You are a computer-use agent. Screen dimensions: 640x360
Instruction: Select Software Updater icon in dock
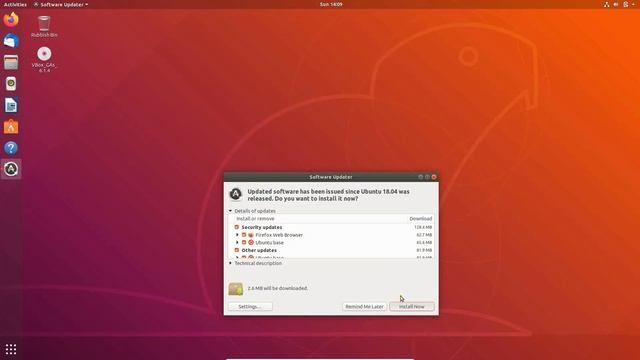[11, 169]
